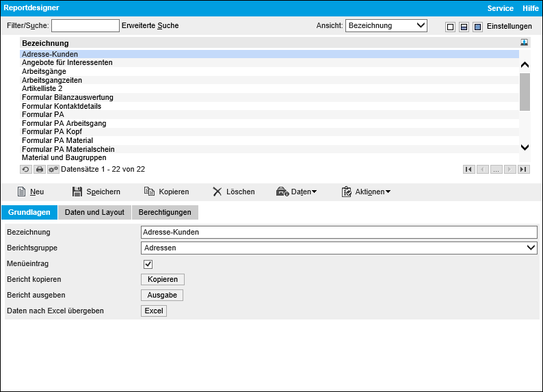Select Formular PA Material row
This screenshot has height=392, width=543.
click(269, 141)
